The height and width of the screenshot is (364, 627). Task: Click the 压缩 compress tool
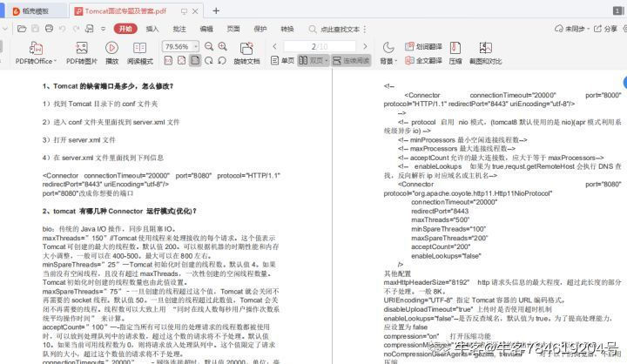pos(455,53)
